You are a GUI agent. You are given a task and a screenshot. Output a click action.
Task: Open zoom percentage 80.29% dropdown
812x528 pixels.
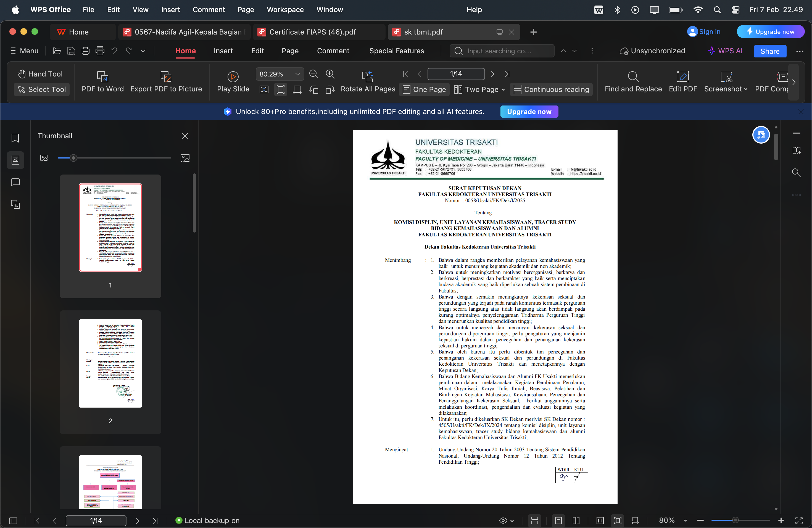click(x=297, y=74)
